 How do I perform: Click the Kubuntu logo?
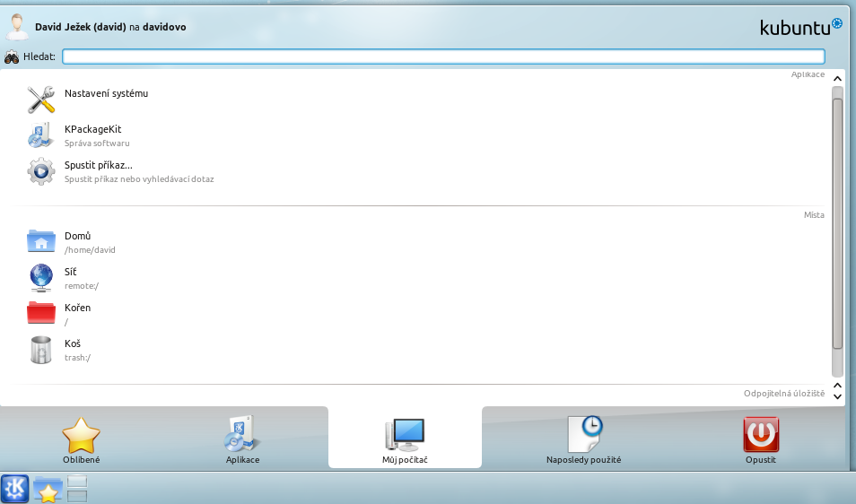(x=801, y=27)
